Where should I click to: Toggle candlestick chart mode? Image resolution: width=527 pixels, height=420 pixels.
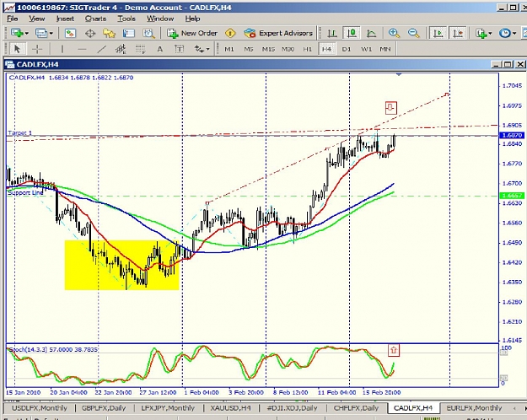(x=352, y=33)
